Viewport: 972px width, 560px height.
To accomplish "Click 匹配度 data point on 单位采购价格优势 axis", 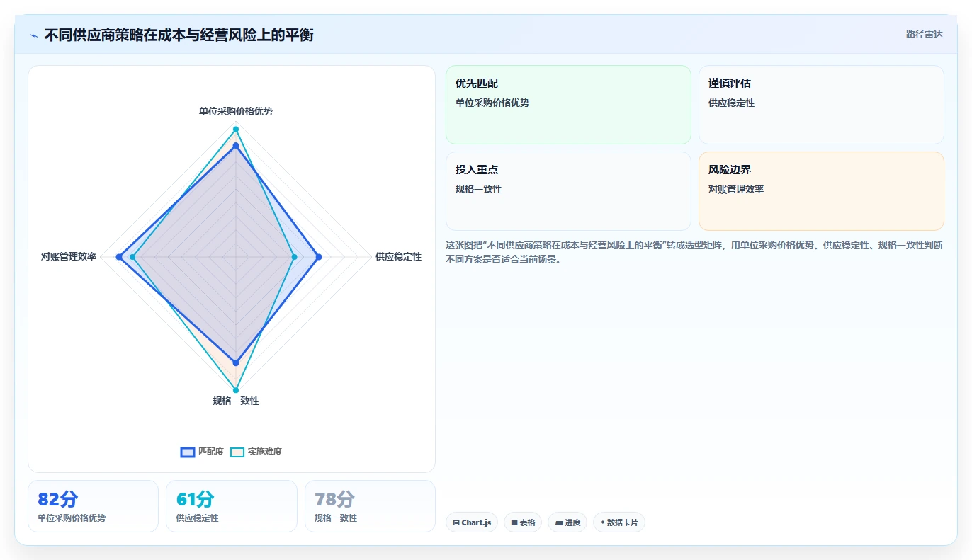I will [236, 146].
